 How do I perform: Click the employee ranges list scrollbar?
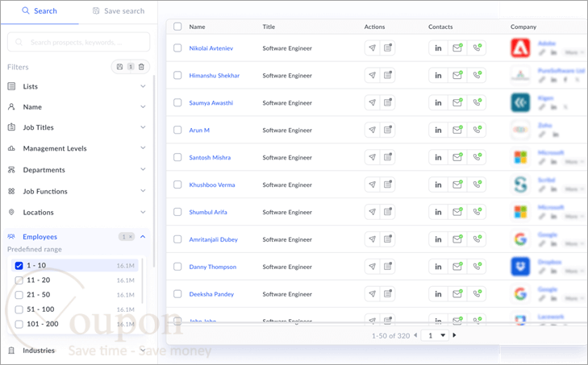point(142,281)
